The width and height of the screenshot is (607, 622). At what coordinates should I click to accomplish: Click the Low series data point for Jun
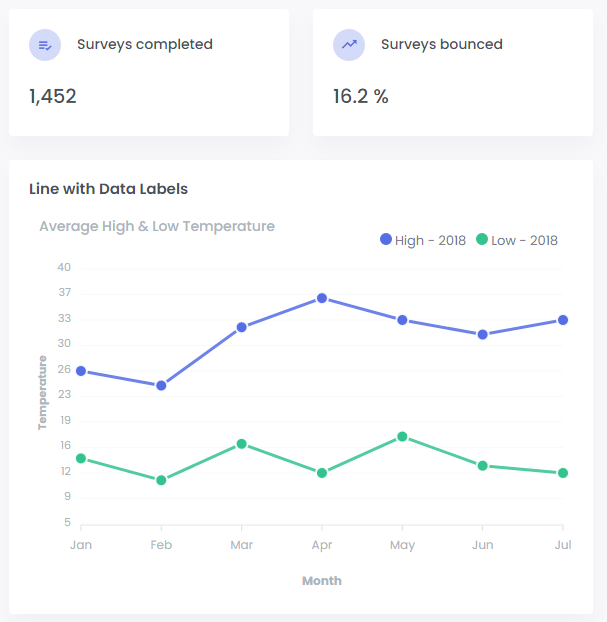(483, 465)
